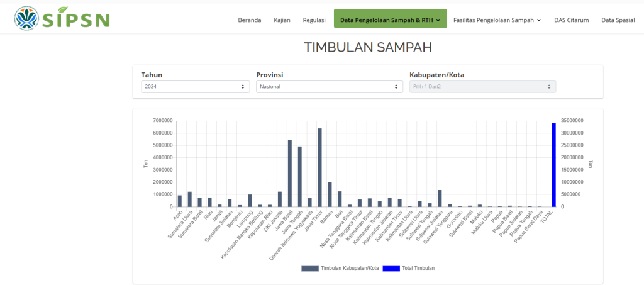Open the Regulasi link

(314, 20)
